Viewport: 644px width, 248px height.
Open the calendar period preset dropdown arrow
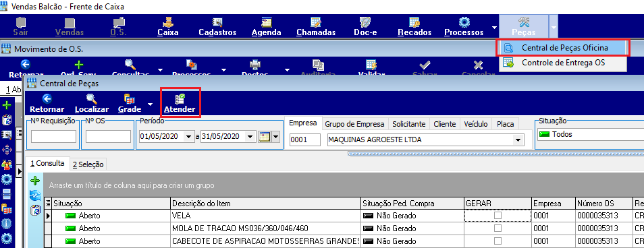click(275, 137)
